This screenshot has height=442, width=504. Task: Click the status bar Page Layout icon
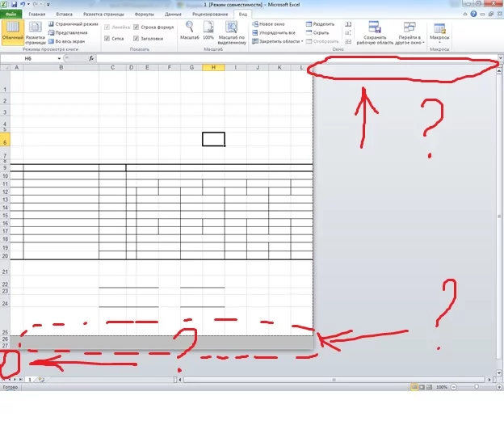point(422,387)
